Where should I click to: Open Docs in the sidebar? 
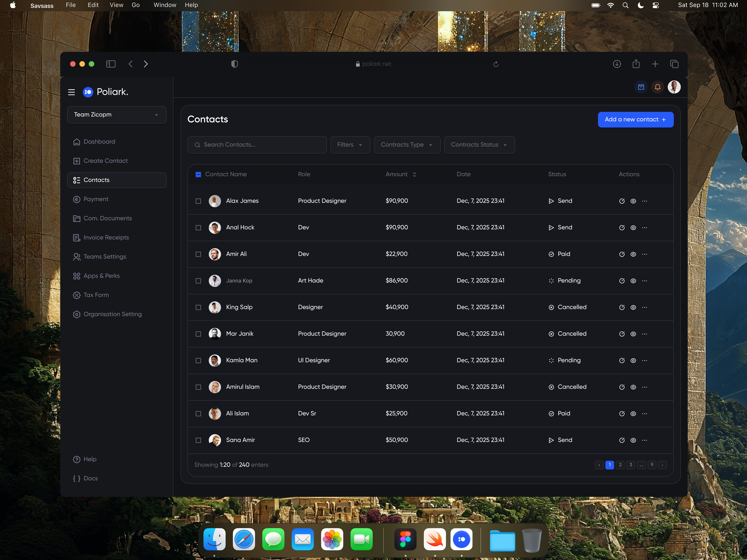coord(85,479)
